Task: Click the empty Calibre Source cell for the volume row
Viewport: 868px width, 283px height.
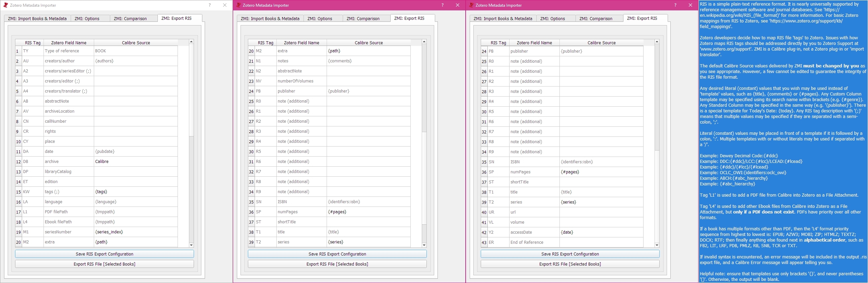Action: pyautogui.click(x=601, y=222)
